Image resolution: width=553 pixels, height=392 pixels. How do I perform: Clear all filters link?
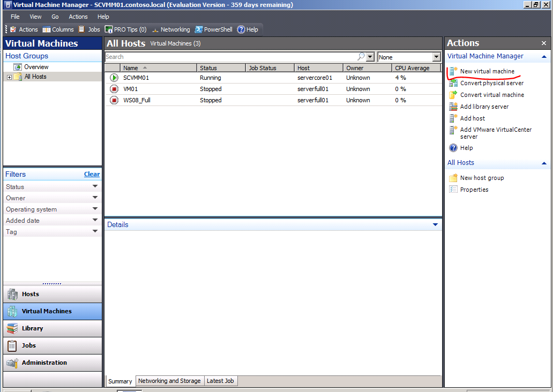click(x=92, y=174)
